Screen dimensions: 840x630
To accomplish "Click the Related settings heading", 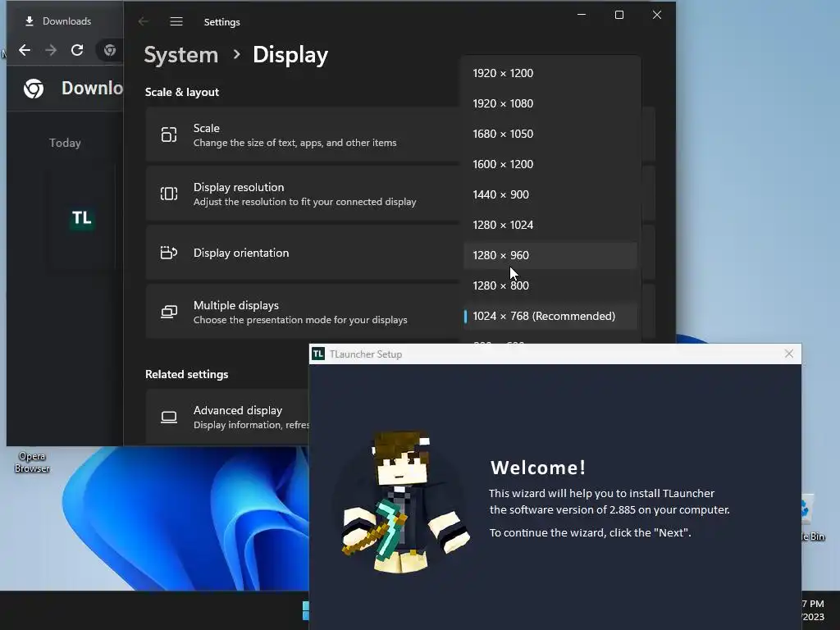I will tap(186, 374).
